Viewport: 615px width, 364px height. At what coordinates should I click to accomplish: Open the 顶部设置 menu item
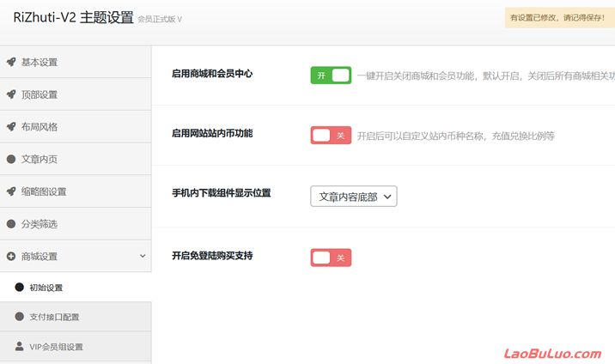pyautogui.click(x=76, y=94)
